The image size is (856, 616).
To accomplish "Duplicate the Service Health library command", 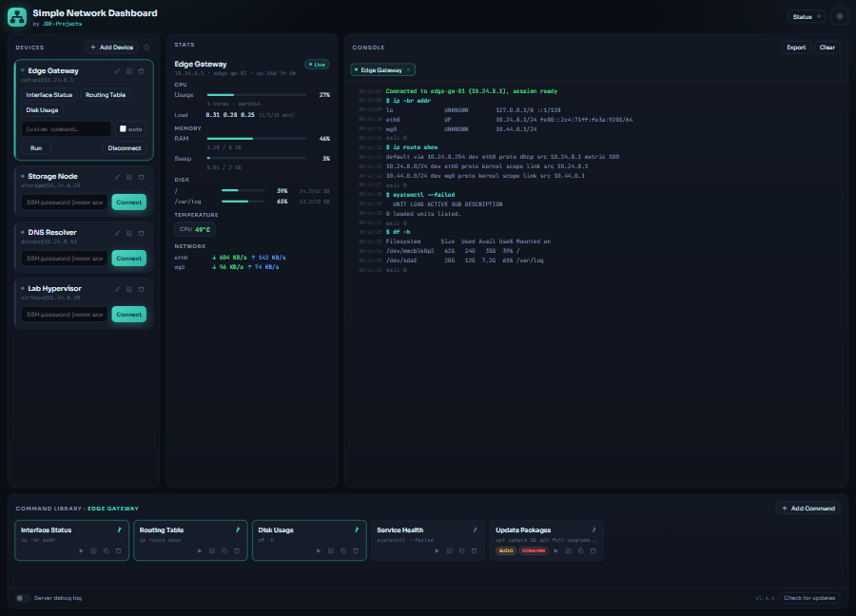I will (x=462, y=551).
